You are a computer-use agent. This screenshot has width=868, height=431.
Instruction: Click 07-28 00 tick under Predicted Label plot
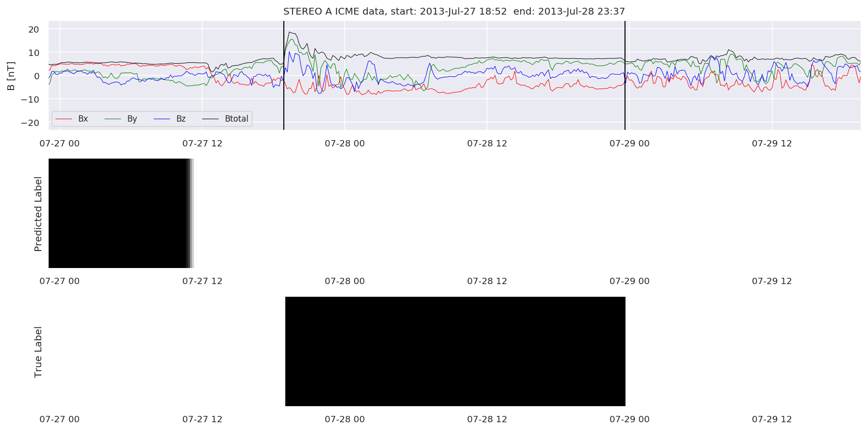click(x=345, y=281)
